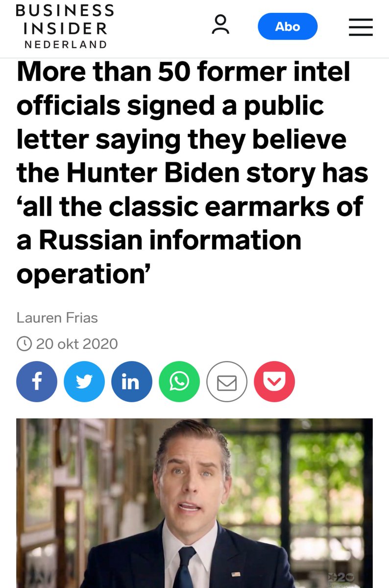Click the 20 okt 2020 date text
The height and width of the screenshot is (588, 389).
[x=77, y=343]
